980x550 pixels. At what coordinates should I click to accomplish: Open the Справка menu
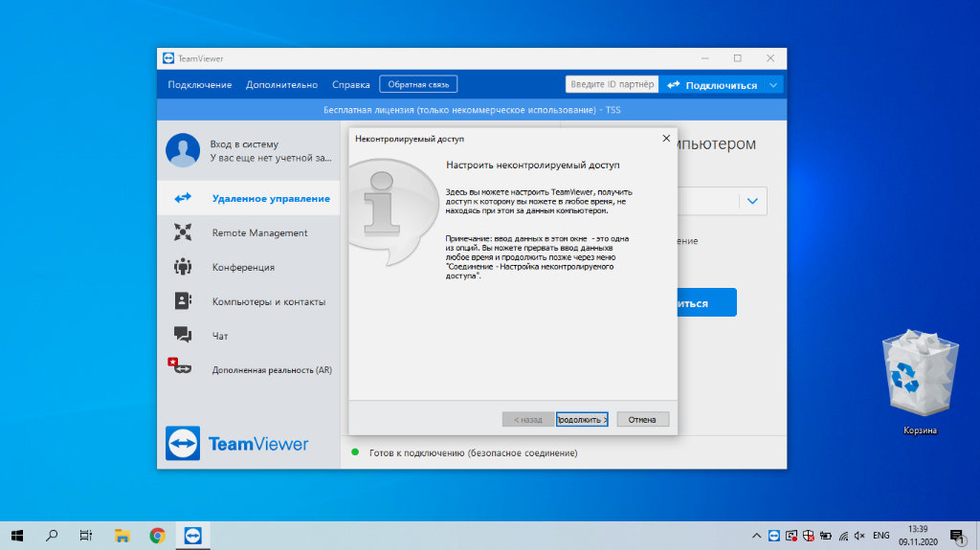350,84
